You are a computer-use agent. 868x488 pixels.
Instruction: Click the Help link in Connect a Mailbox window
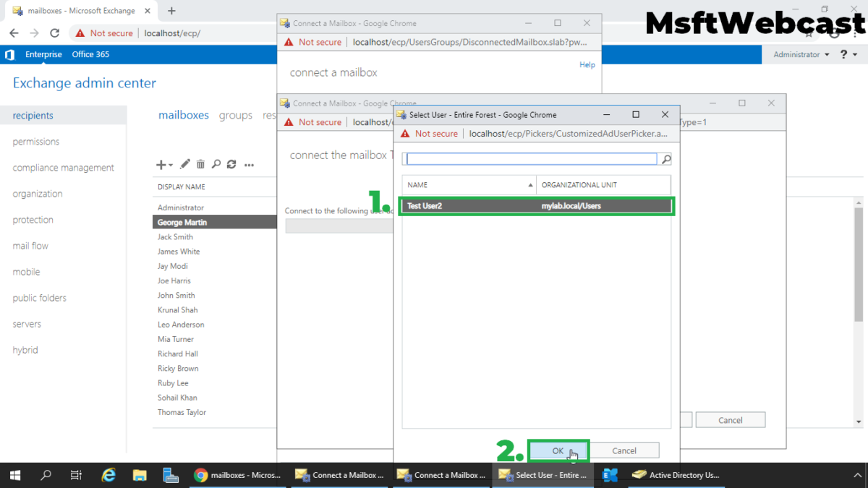coord(587,64)
